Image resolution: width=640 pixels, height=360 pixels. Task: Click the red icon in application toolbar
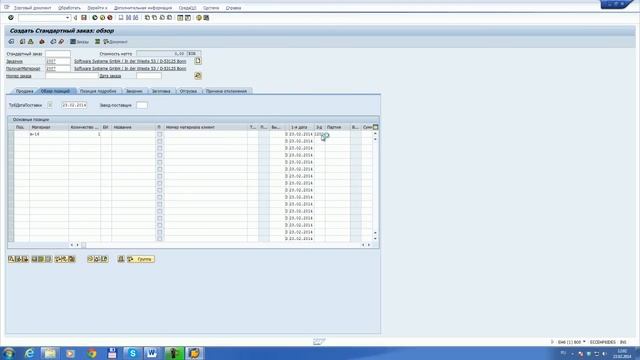click(42, 42)
